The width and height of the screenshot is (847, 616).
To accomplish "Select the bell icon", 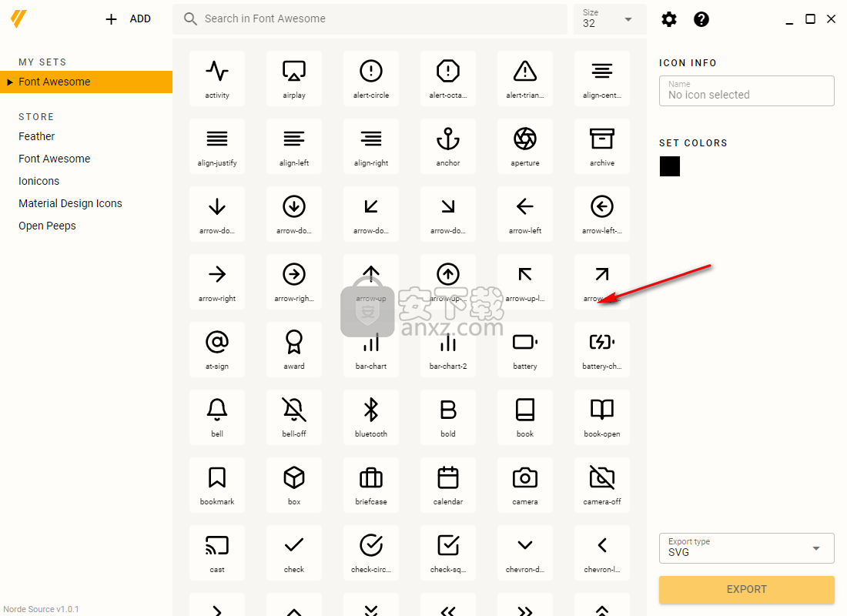I will point(217,417).
